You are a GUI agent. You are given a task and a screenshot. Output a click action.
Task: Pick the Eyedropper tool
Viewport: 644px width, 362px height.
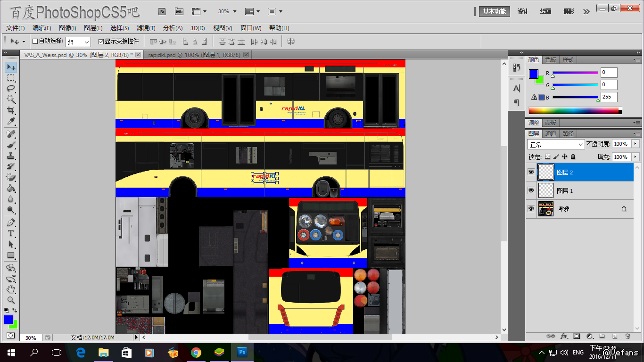[11, 122]
